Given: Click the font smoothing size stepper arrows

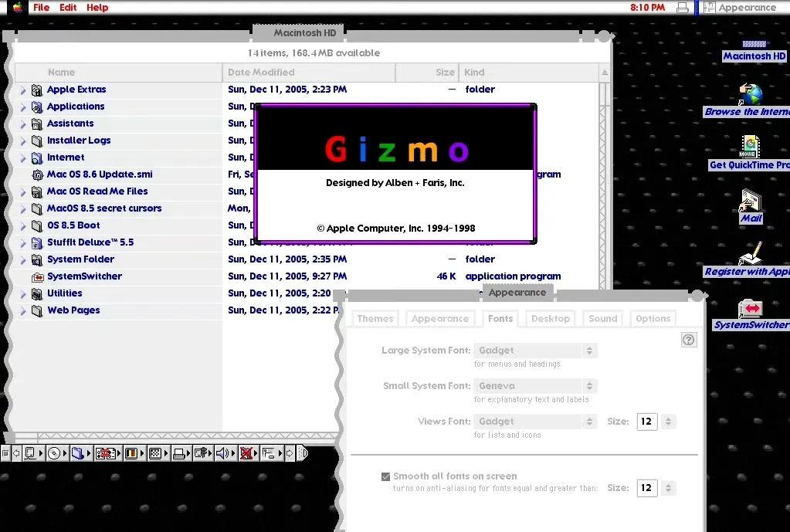Looking at the screenshot, I should tap(668, 488).
